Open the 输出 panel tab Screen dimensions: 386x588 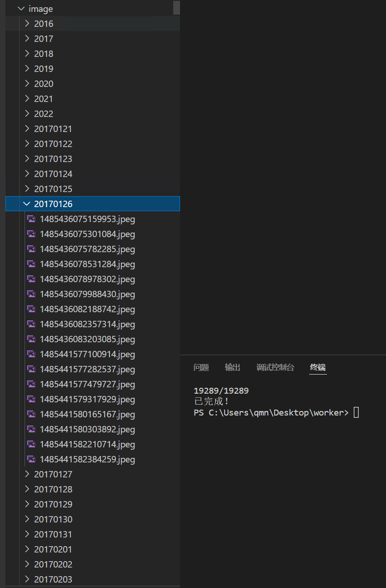[232, 367]
